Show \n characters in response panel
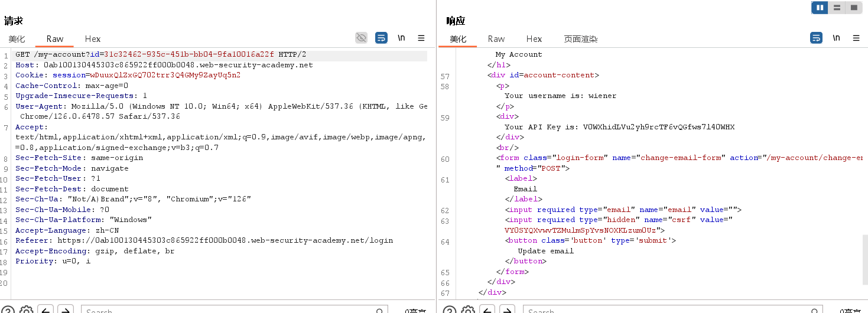The height and width of the screenshot is (313, 868). pos(836,38)
